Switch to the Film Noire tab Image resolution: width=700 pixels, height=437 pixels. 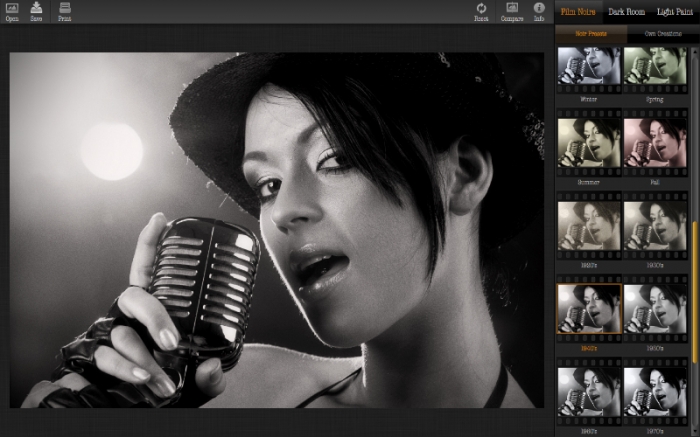[578, 12]
